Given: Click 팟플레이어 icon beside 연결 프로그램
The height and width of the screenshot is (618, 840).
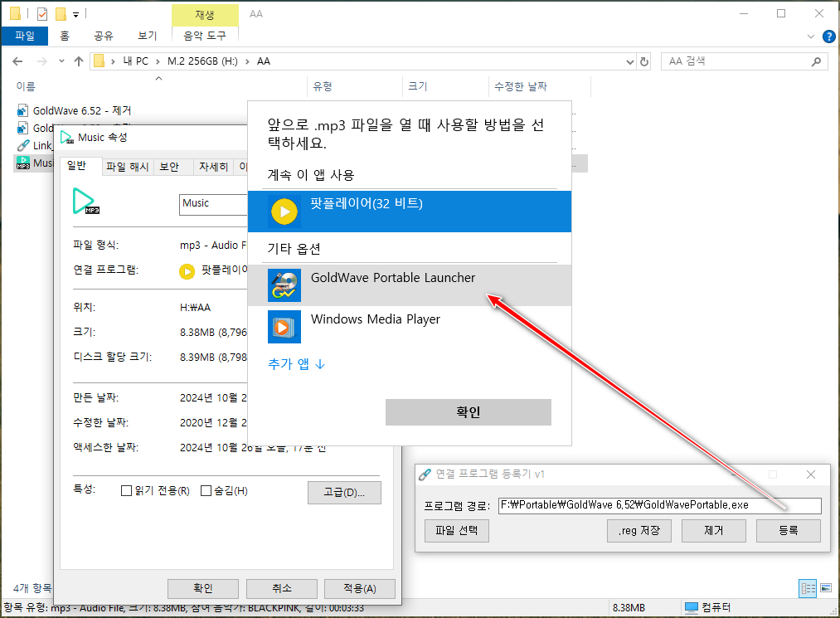Looking at the screenshot, I should pos(187,272).
